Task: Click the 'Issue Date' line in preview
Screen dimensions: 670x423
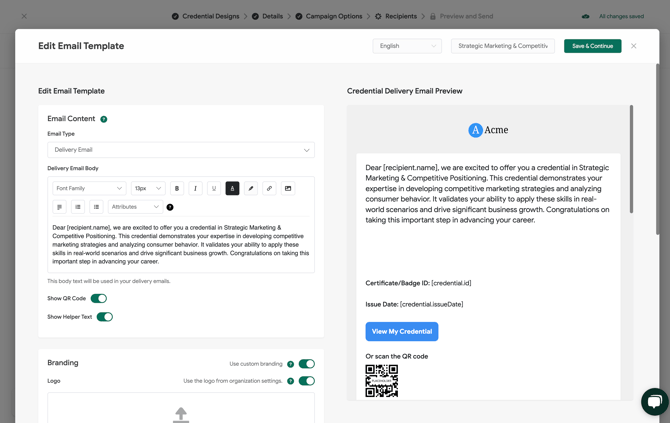Action: [414, 305]
